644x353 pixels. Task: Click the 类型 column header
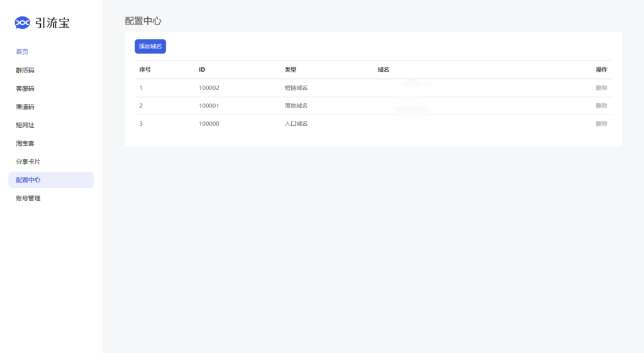coord(291,70)
